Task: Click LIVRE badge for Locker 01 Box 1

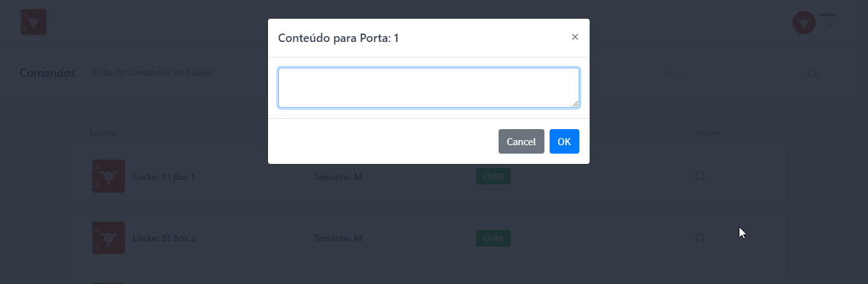Action: point(493,176)
